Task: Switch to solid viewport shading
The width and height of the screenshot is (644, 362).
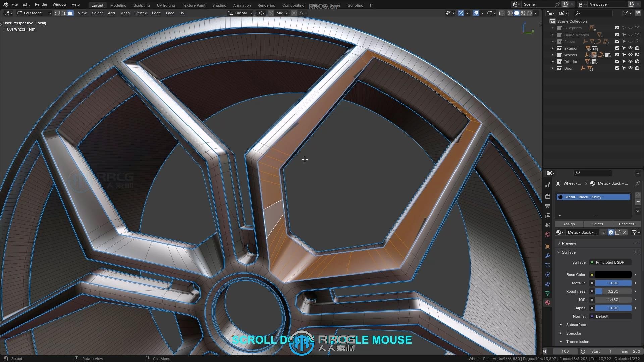Action: click(517, 13)
